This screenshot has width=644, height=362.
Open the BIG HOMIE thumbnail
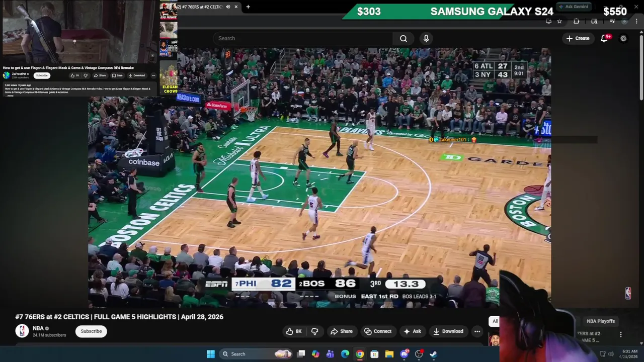point(169,11)
